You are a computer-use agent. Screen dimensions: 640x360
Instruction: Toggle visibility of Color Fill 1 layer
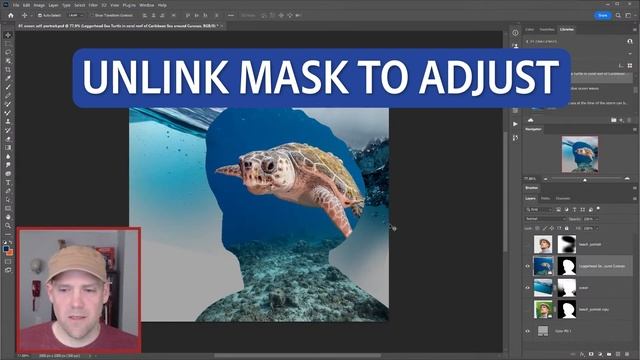tap(527, 331)
